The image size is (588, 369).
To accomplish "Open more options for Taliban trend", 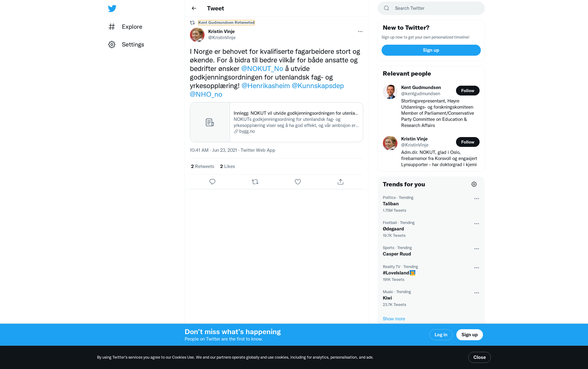I will coord(477,199).
